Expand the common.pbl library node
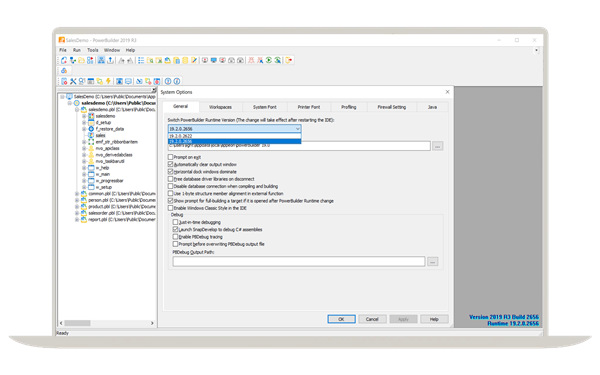Image resolution: width=600 pixels, height=375 pixels. point(77,194)
